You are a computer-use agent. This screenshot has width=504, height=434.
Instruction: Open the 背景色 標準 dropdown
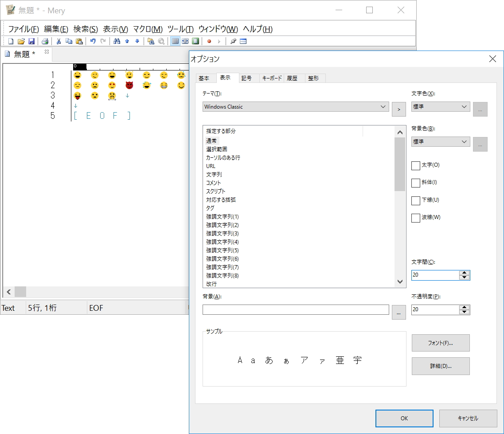click(x=441, y=142)
